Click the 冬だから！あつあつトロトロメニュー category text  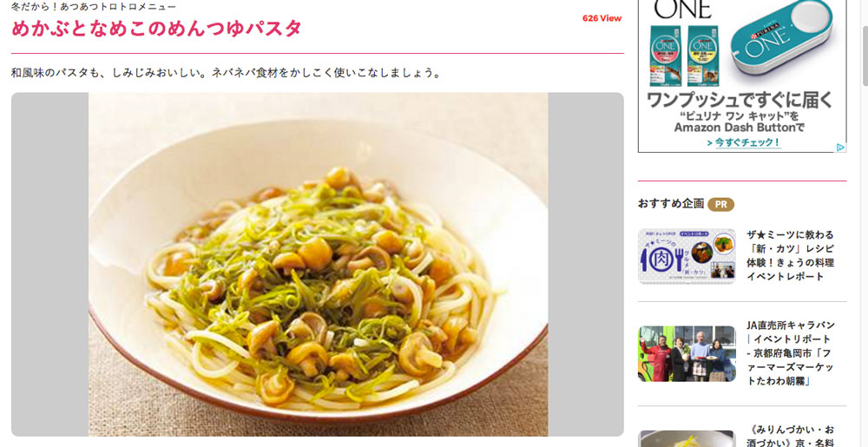point(94,7)
